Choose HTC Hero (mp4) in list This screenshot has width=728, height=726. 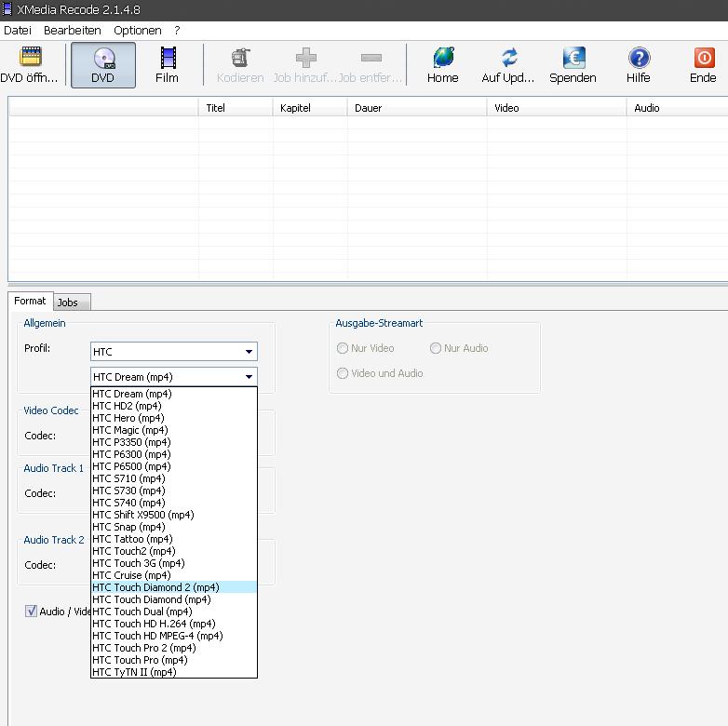(x=174, y=418)
